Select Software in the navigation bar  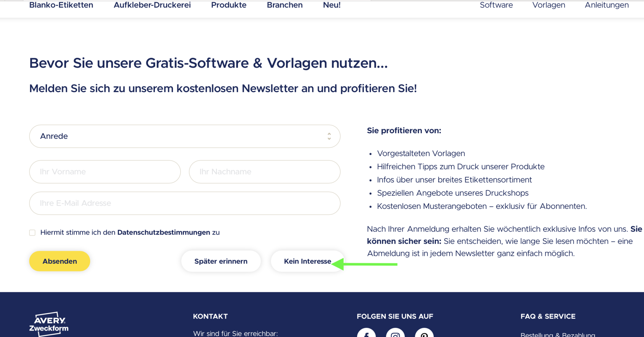(496, 5)
